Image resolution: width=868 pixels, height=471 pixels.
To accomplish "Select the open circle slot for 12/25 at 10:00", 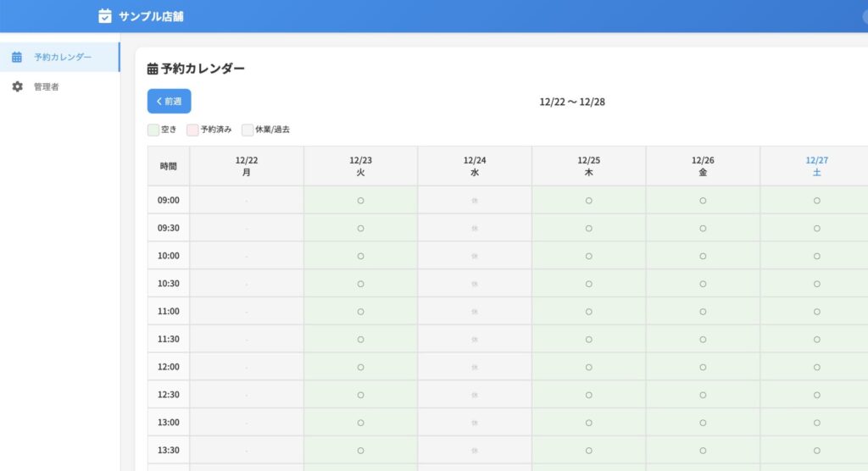I will tap(588, 256).
